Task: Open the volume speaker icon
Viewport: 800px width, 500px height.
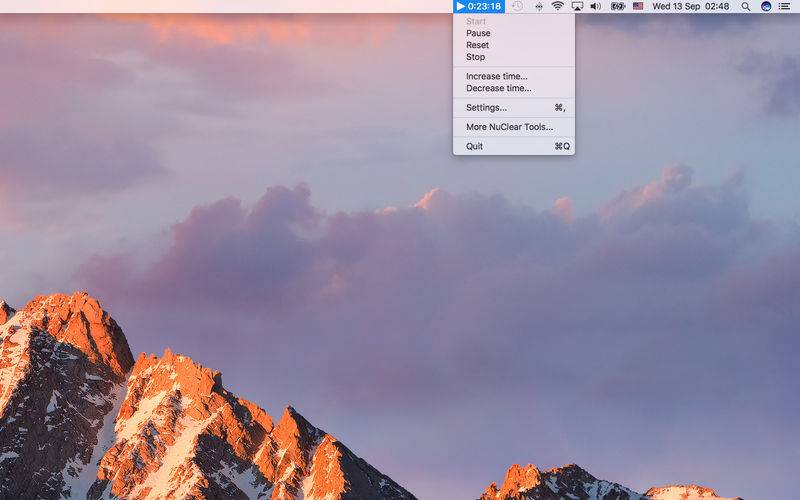Action: tap(596, 6)
